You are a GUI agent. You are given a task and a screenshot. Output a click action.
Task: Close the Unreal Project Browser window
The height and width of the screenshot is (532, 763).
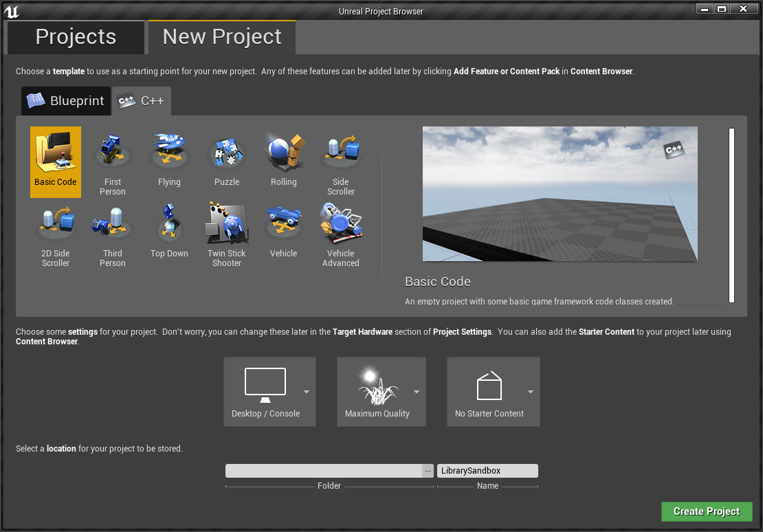(743, 9)
